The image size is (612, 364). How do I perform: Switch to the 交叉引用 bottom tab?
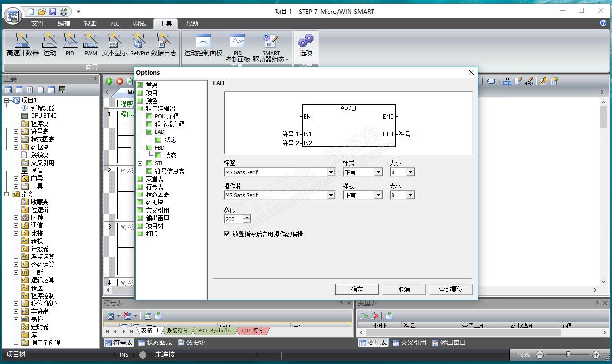pyautogui.click(x=409, y=343)
